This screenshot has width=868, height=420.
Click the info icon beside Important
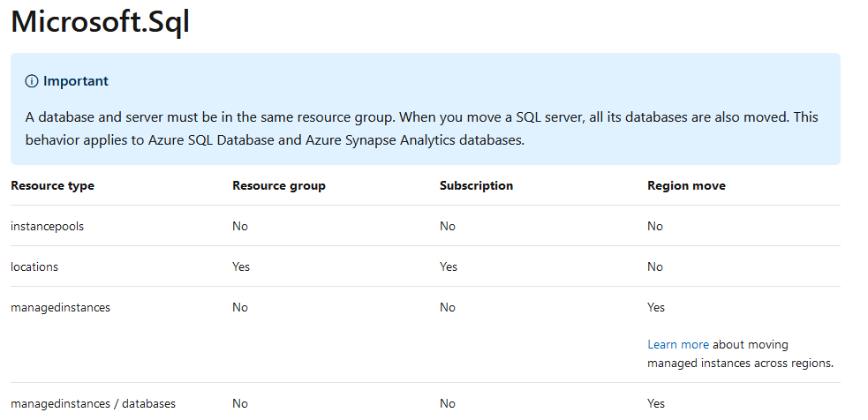pos(32,81)
